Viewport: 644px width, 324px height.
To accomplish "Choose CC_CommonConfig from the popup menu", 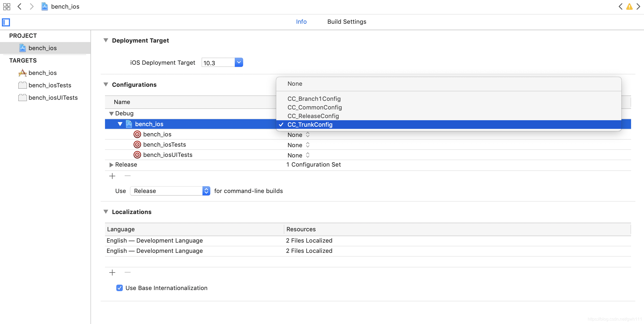I will coord(314,107).
